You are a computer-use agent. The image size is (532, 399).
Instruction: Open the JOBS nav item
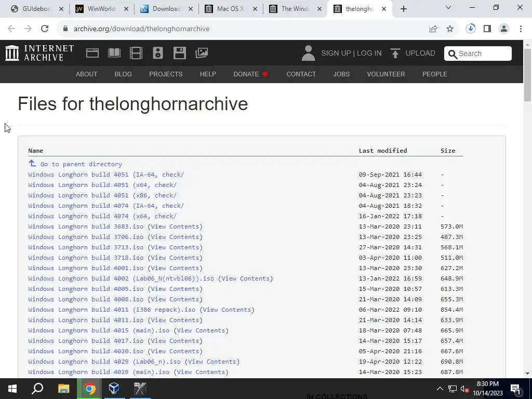coord(341,74)
